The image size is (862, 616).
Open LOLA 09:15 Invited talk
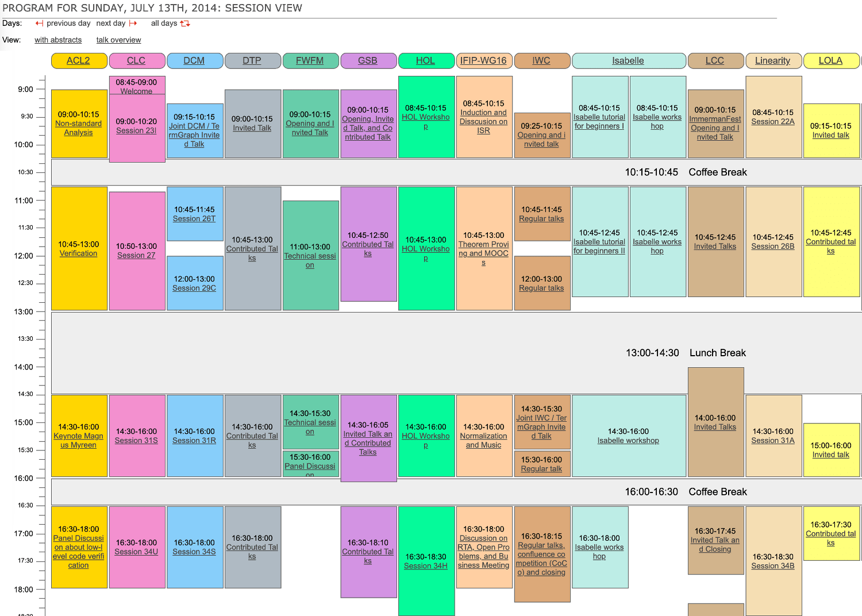click(x=831, y=135)
